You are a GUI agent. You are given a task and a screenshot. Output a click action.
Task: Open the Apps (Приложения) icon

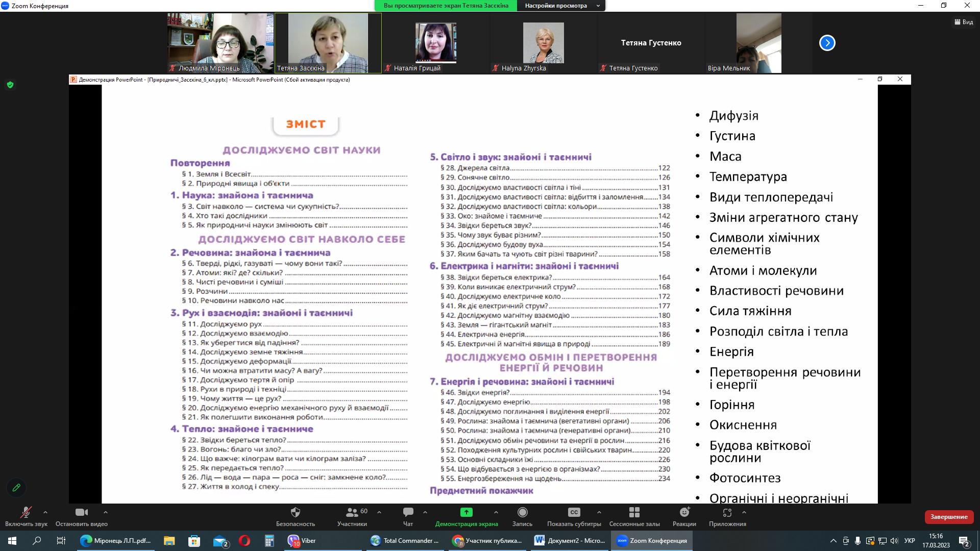coord(727,512)
